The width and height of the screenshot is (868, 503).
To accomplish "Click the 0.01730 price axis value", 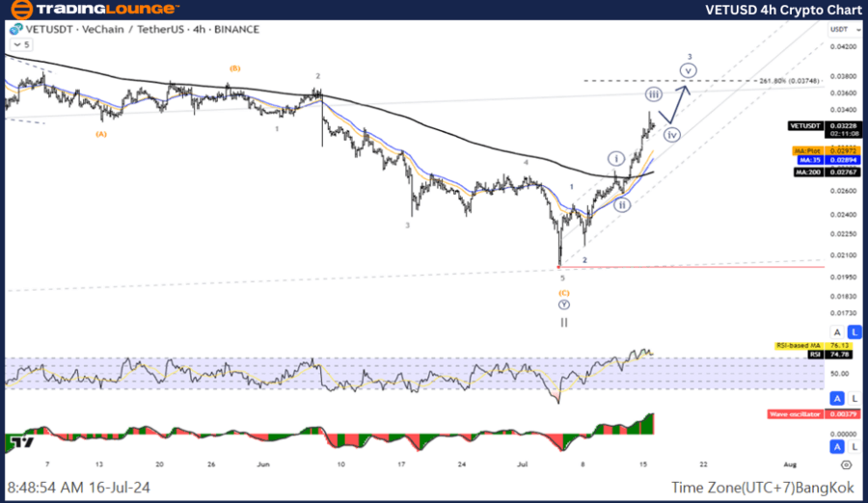I will (843, 313).
